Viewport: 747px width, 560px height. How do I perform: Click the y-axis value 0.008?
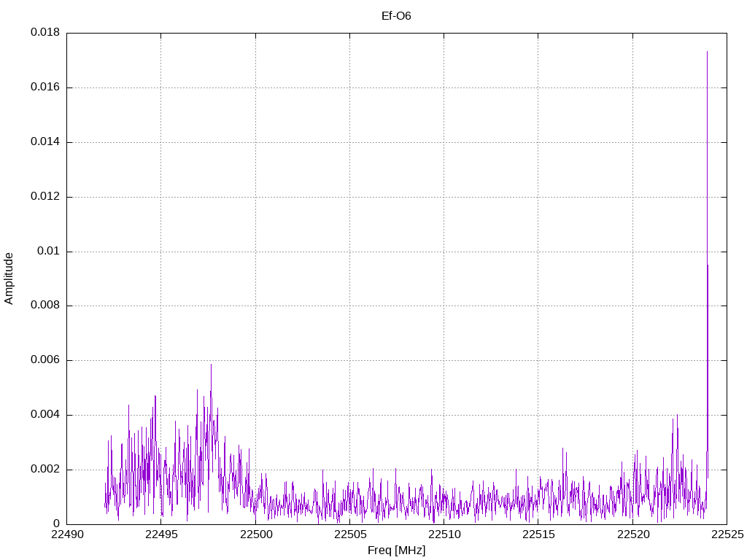pos(45,306)
